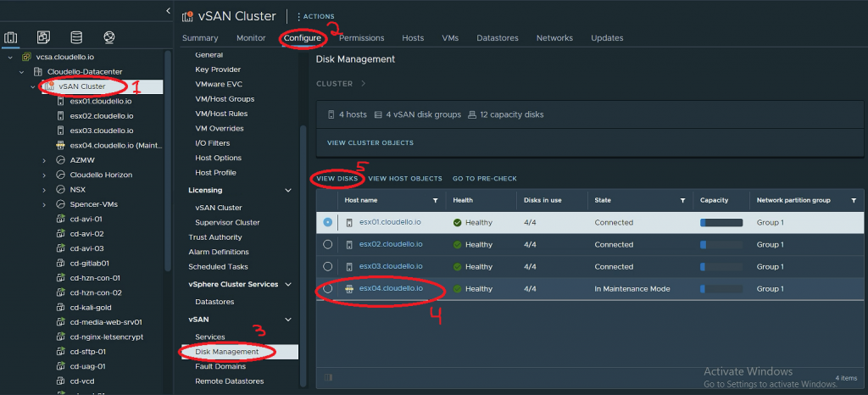
Task: Open the esx02.cloudello.io host link
Action: [391, 244]
